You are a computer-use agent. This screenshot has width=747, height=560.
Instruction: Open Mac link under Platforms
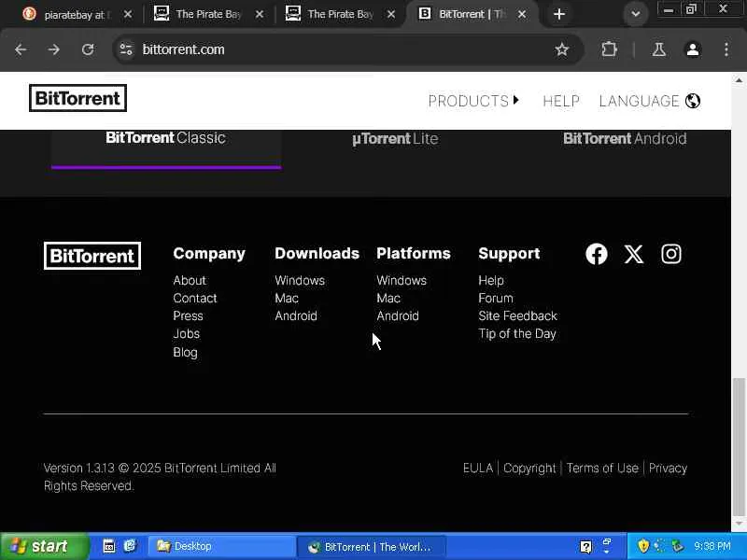point(388,298)
